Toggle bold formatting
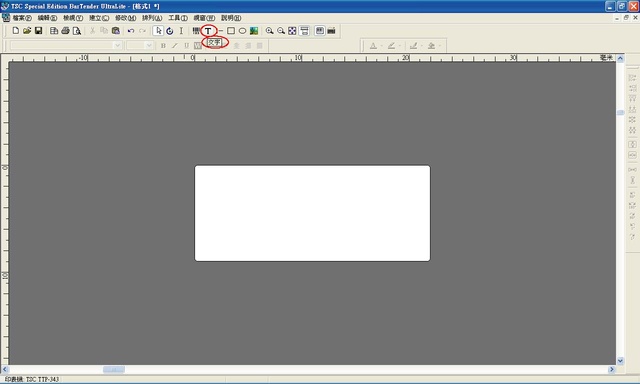The image size is (640, 384). [x=163, y=45]
